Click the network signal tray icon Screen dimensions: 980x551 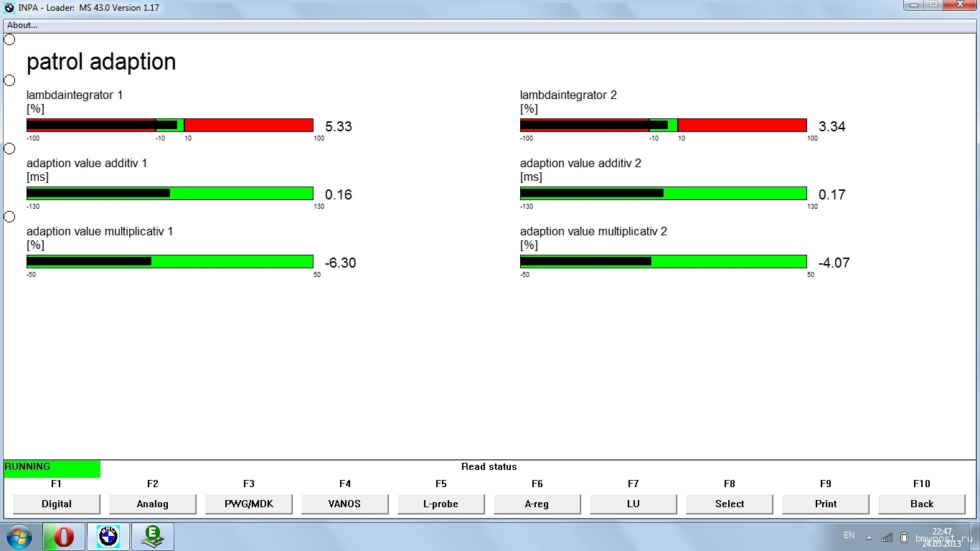(887, 537)
